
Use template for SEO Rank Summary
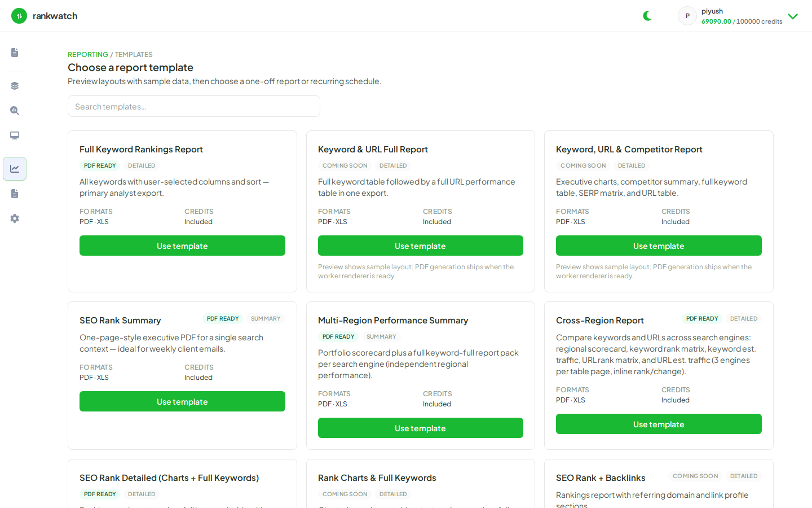(x=182, y=401)
